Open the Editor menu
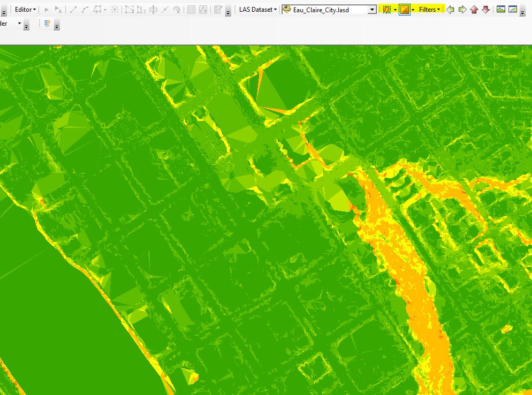Image resolution: width=532 pixels, height=395 pixels. [24, 9]
